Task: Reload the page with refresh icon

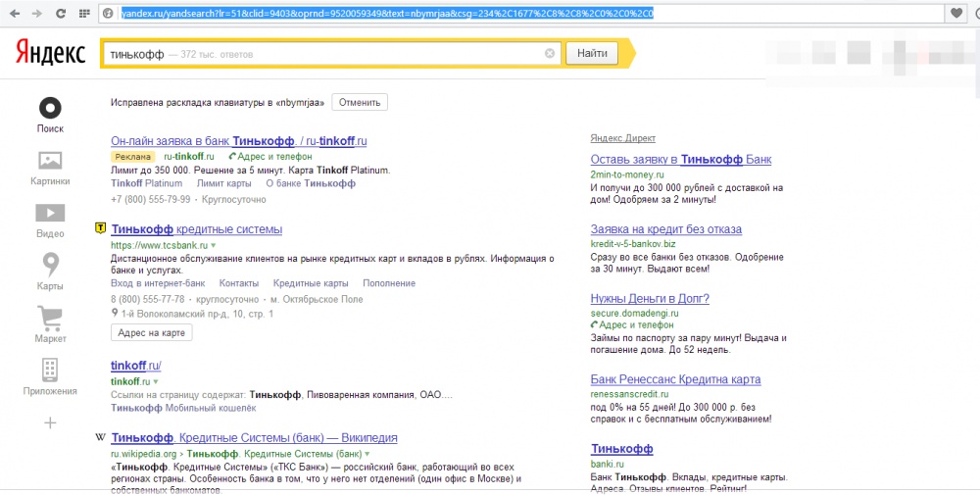Action: [61, 13]
